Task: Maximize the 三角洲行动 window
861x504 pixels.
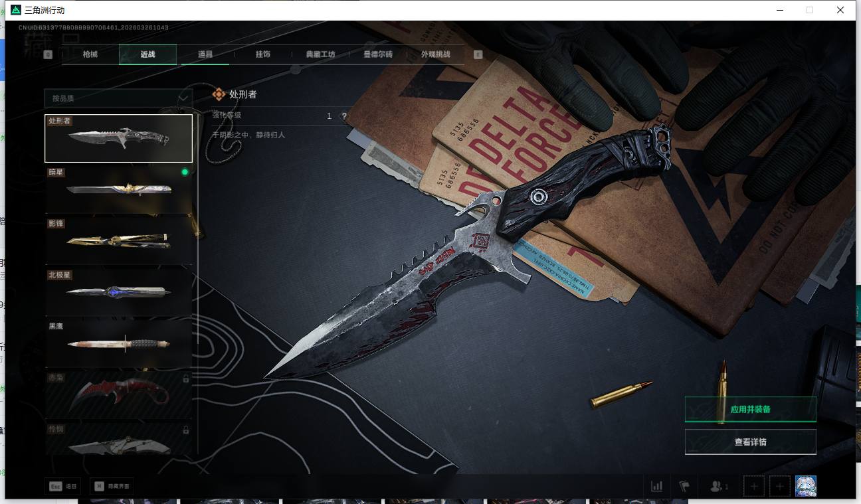Action: coord(809,10)
